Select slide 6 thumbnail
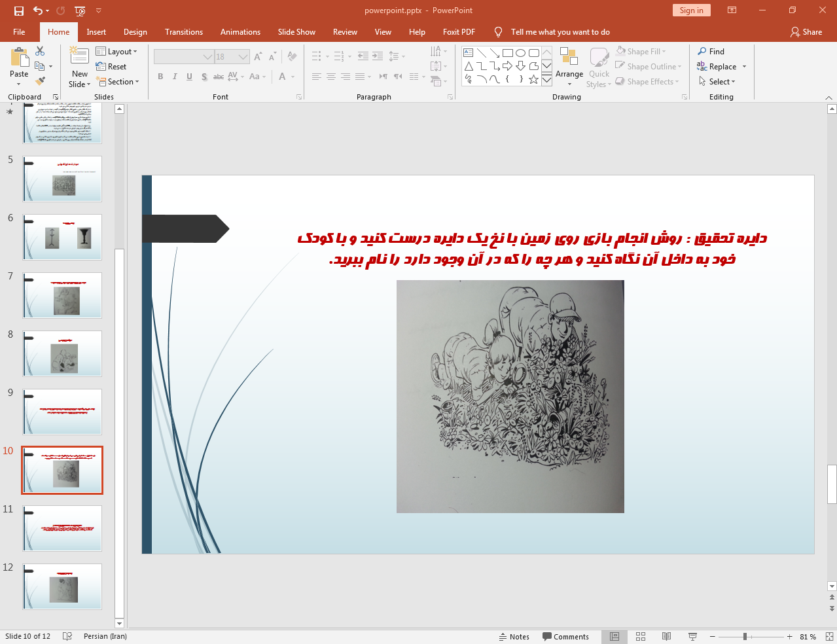Image resolution: width=837 pixels, height=644 pixels. pyautogui.click(x=62, y=237)
